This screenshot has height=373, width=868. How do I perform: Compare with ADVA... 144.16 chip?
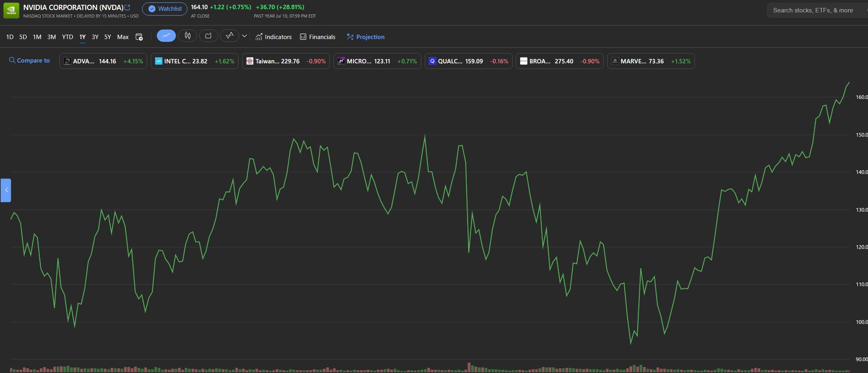pyautogui.click(x=103, y=61)
